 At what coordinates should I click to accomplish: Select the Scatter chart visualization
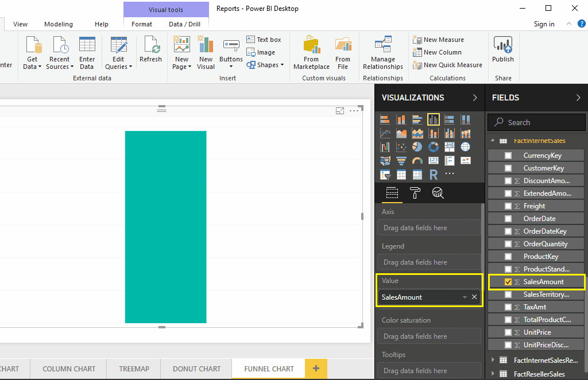tap(401, 147)
